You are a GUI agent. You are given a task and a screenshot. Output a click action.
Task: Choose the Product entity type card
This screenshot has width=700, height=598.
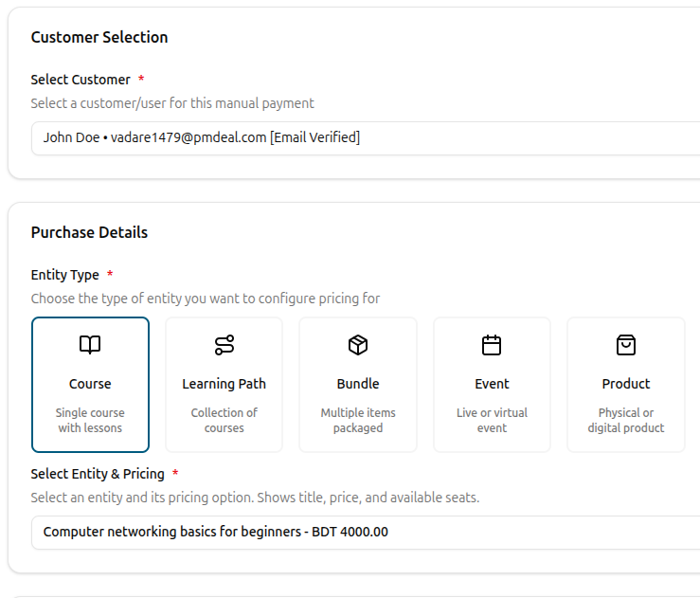pos(626,385)
